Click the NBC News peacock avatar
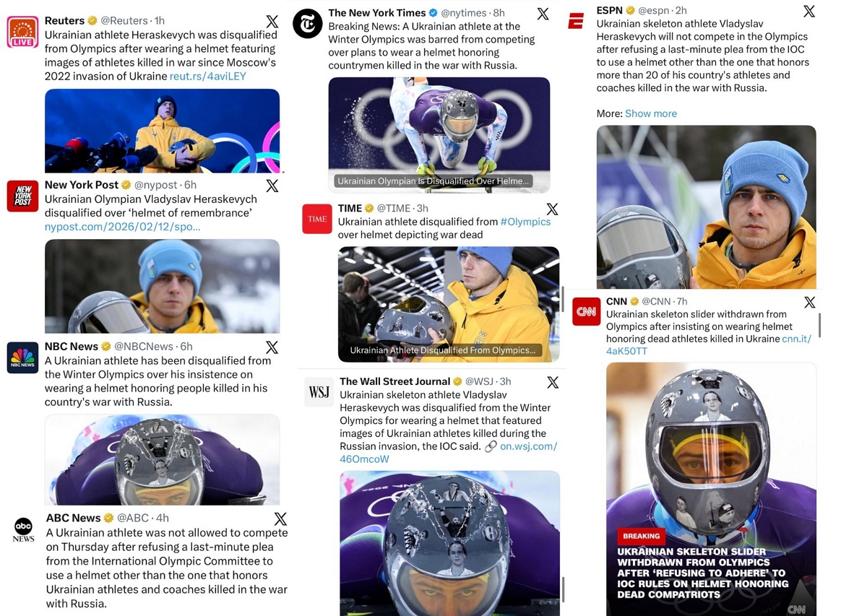This screenshot has width=867, height=616. pyautogui.click(x=22, y=358)
